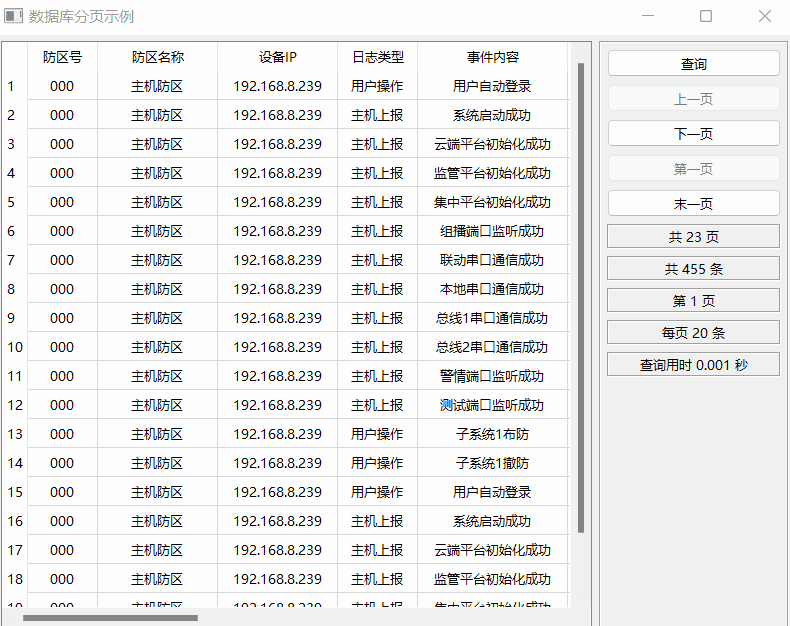This screenshot has height=626, width=790.
Task: Click 用户操作 log type in row 13
Action: click(x=377, y=433)
